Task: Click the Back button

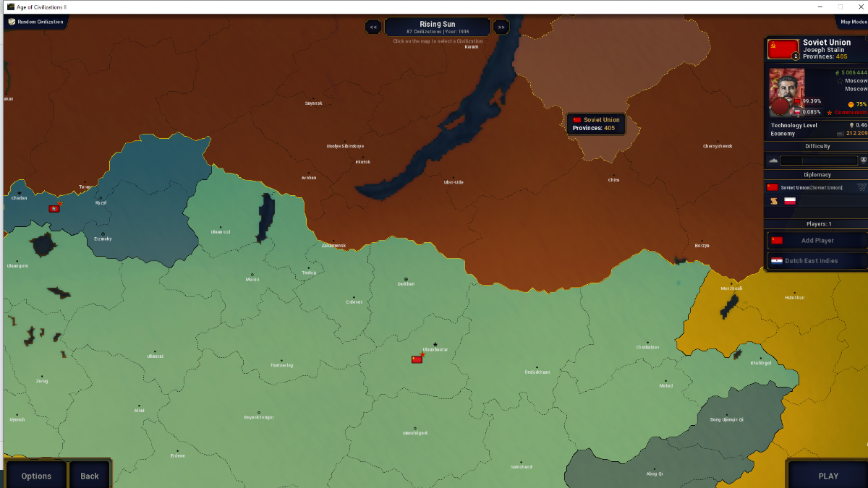Action: point(90,476)
